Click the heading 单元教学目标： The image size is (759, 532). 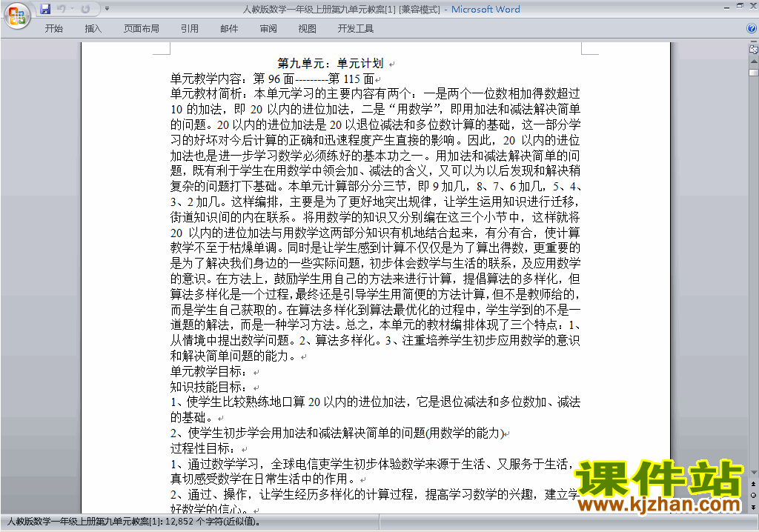[x=208, y=372]
